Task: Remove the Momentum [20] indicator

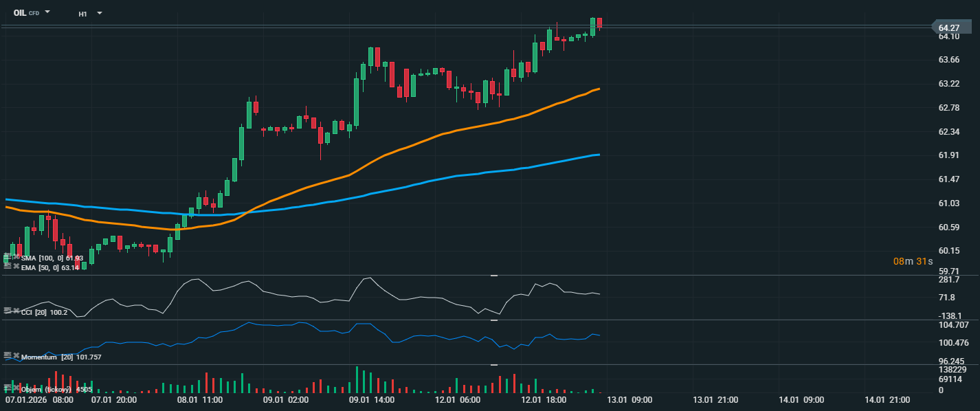Action: click(16, 356)
